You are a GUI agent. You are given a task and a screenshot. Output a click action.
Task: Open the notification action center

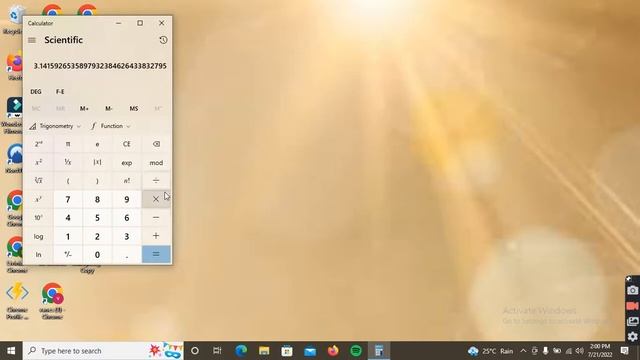click(x=624, y=351)
